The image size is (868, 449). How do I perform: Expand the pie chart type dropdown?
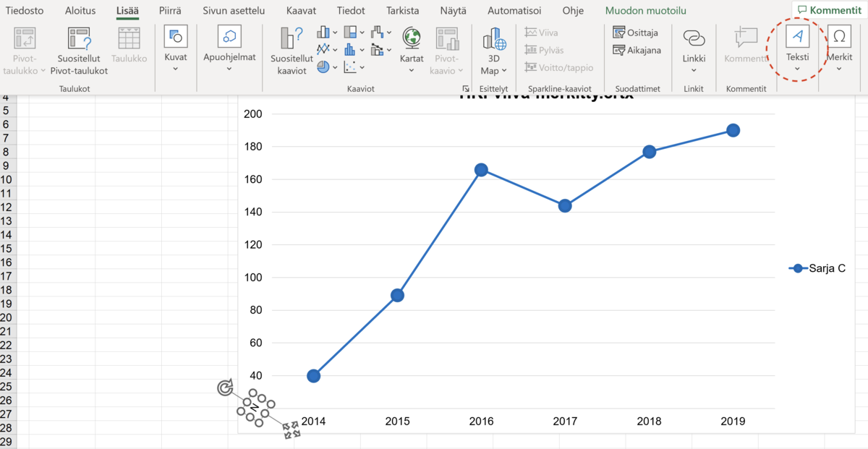[x=328, y=67]
